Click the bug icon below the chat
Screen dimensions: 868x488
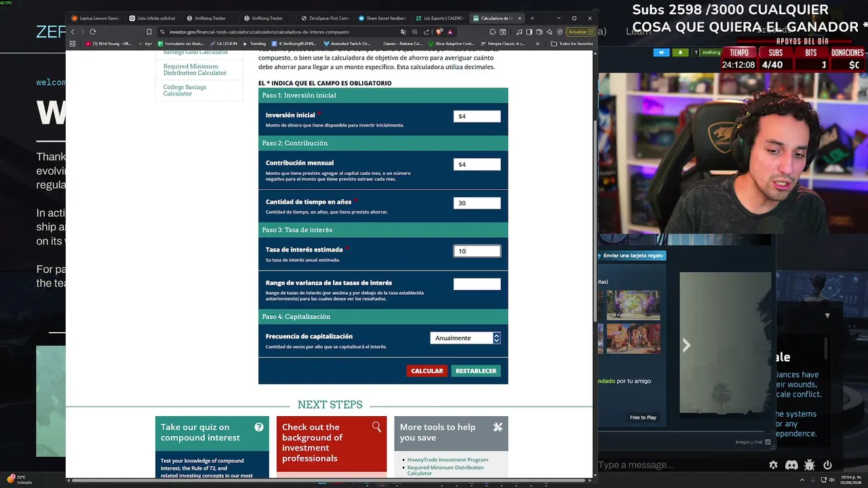pos(809,465)
